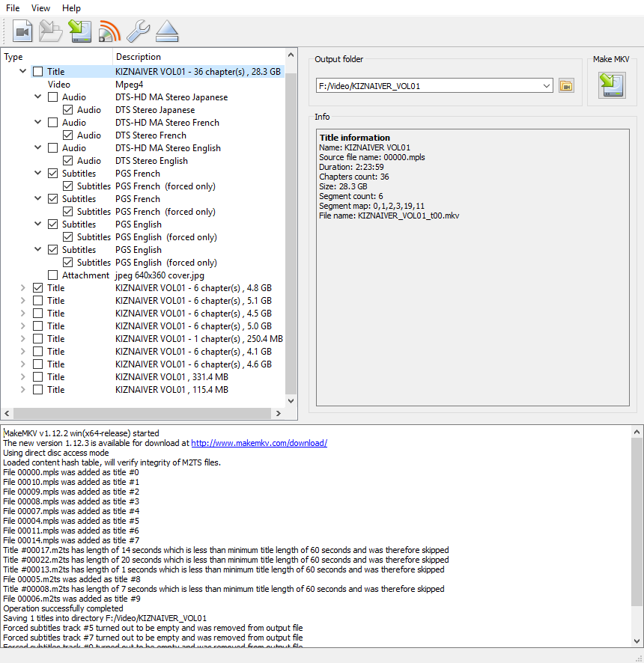This screenshot has height=663, width=644.
Task: Open the Help menu
Action: click(x=71, y=8)
